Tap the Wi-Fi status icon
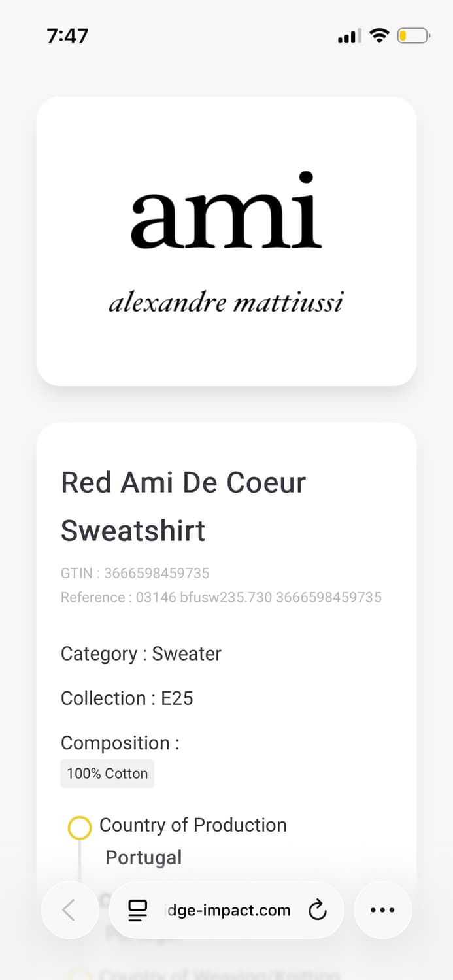This screenshot has width=453, height=980. pos(379,36)
